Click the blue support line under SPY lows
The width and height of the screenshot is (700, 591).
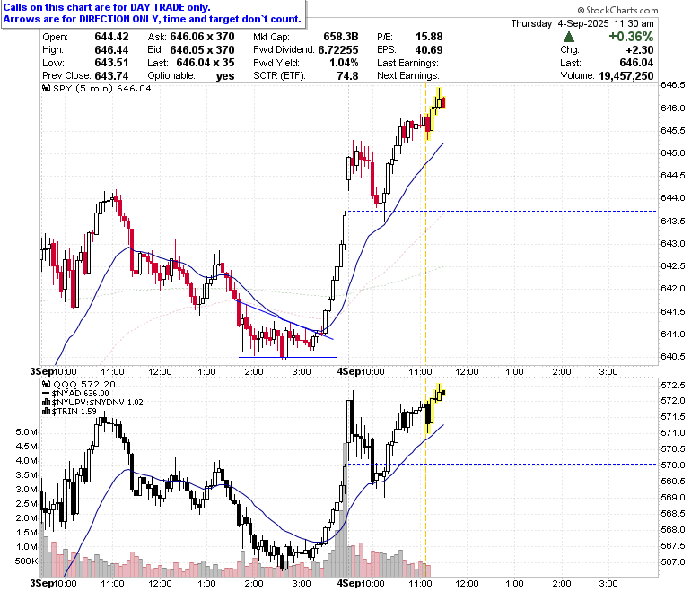click(x=288, y=357)
